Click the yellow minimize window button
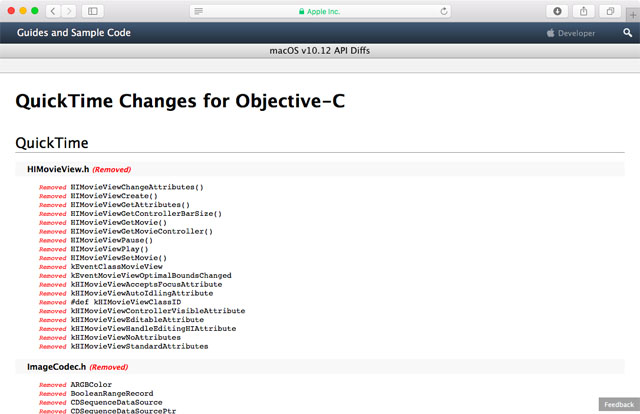Viewport: 640px width, 414px height. point(23,11)
